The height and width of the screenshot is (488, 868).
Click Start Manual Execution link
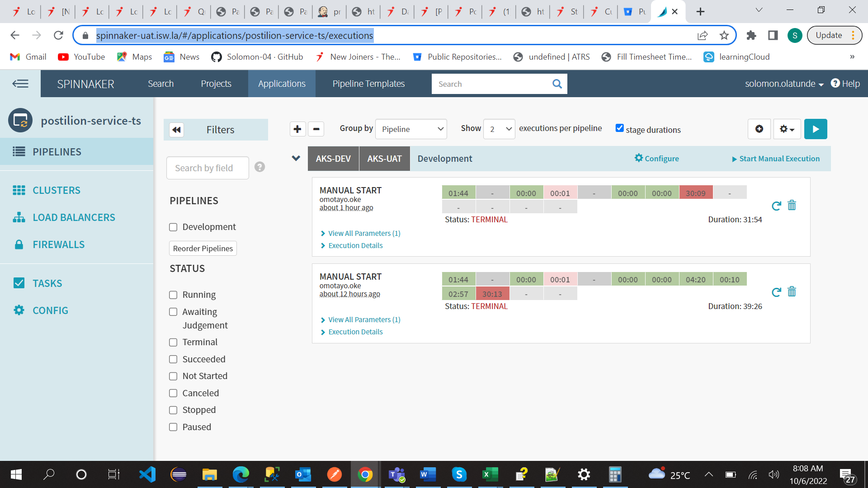click(775, 159)
